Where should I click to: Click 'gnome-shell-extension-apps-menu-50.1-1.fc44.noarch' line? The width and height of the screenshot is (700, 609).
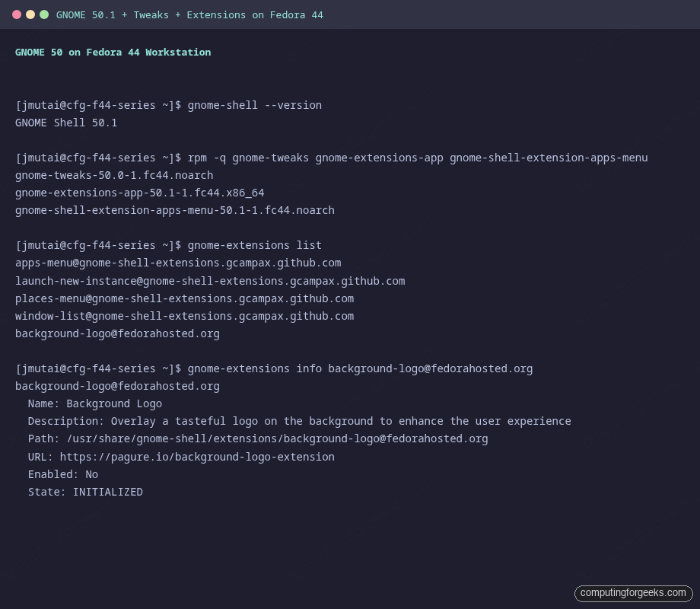tap(174, 210)
